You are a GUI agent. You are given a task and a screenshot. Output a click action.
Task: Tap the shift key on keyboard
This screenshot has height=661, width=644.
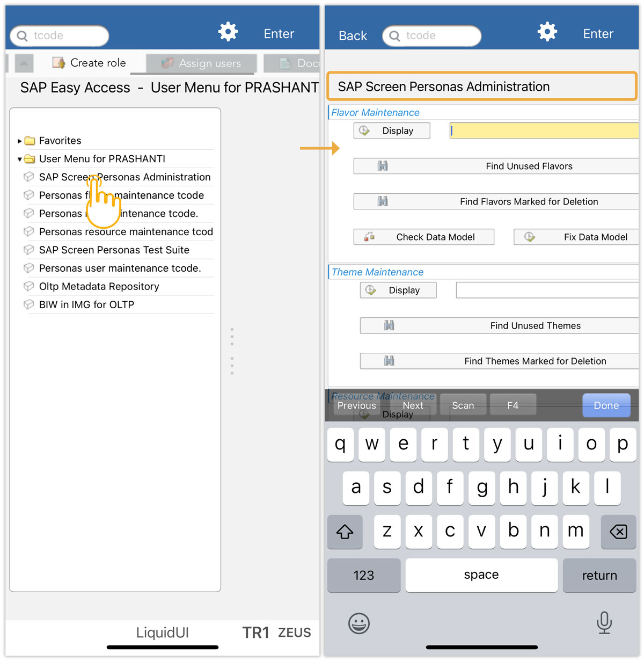345,532
